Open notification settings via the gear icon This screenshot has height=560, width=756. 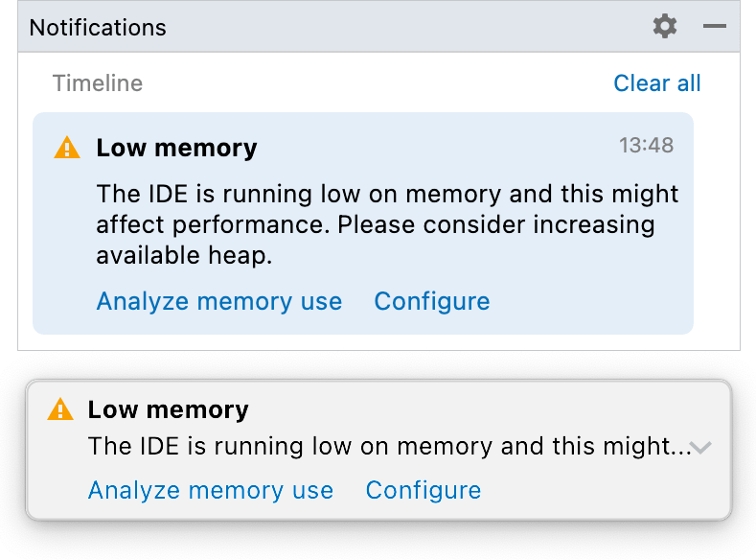[x=665, y=26]
